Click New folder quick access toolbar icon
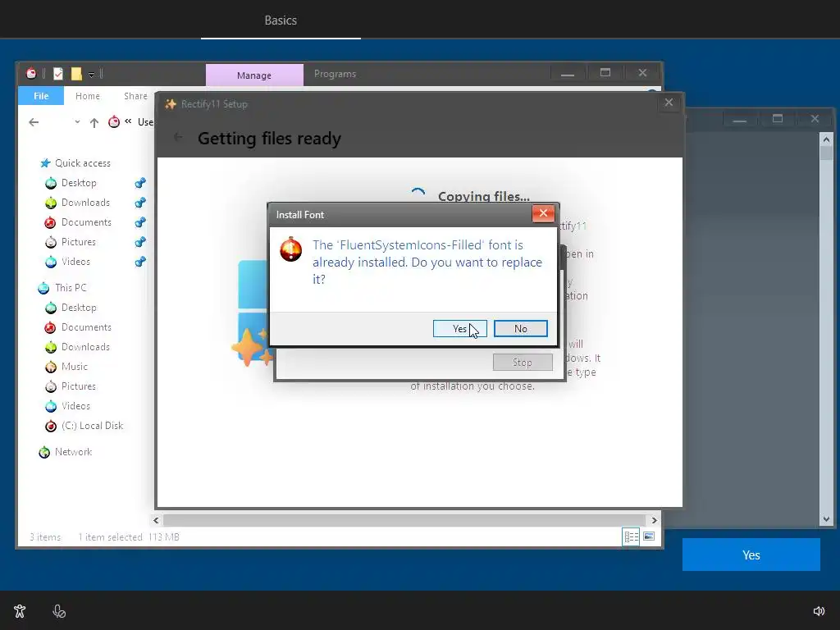The width and height of the screenshot is (840, 630). pyautogui.click(x=76, y=74)
